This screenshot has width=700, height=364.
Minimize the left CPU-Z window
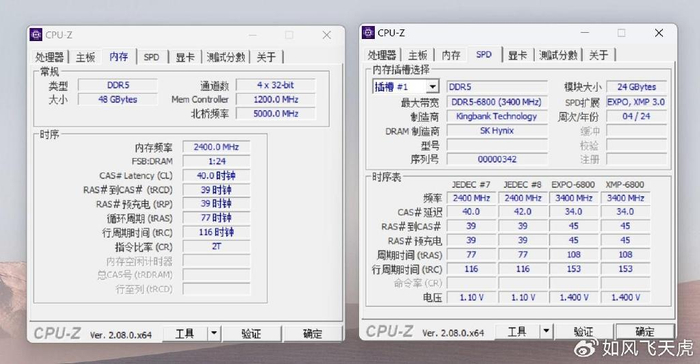pos(253,35)
